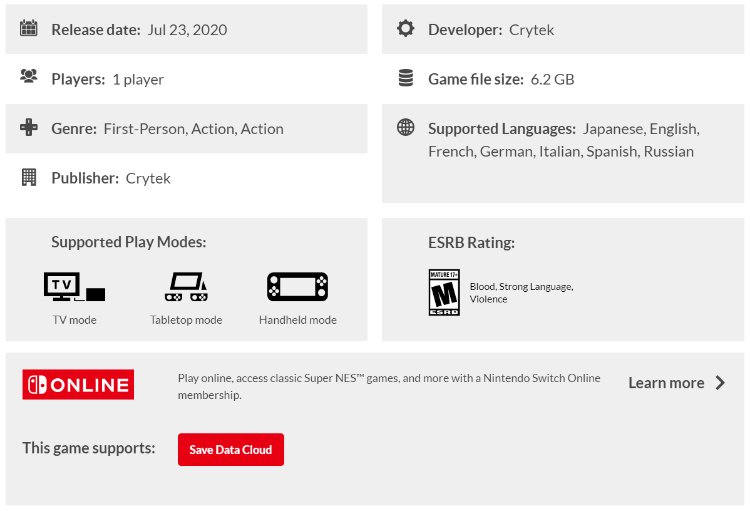Click the calendar icon beside Release date

(x=29, y=28)
